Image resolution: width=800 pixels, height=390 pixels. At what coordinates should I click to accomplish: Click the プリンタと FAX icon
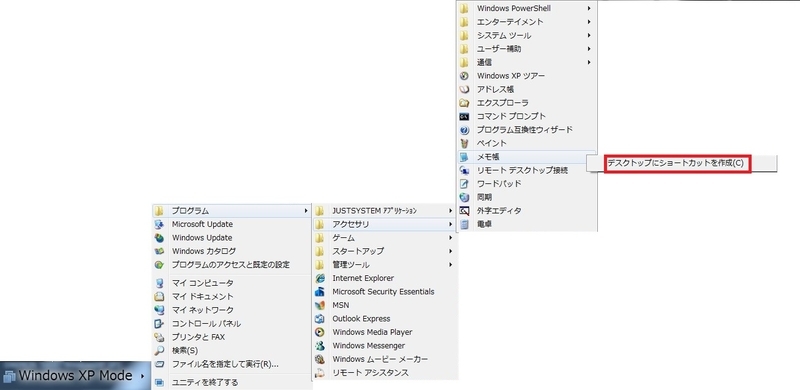click(x=159, y=337)
